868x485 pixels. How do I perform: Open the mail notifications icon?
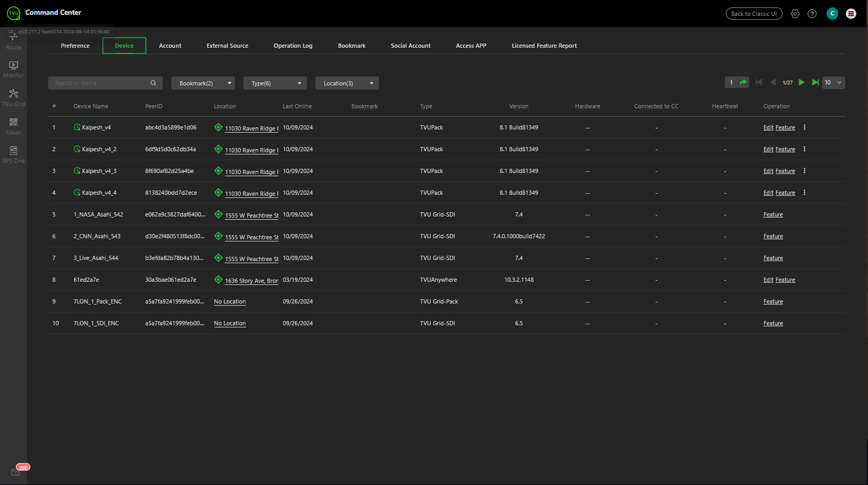15,472
